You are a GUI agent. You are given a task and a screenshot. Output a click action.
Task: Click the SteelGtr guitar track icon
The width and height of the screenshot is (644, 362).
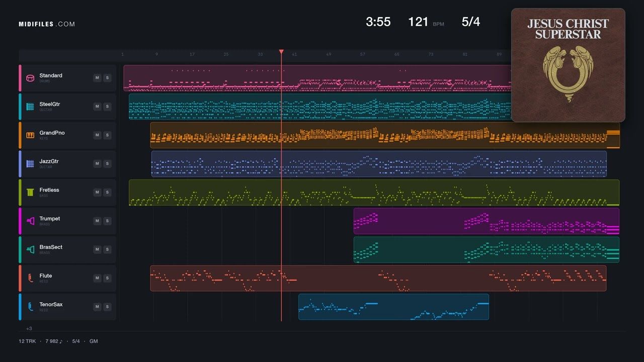(x=30, y=107)
